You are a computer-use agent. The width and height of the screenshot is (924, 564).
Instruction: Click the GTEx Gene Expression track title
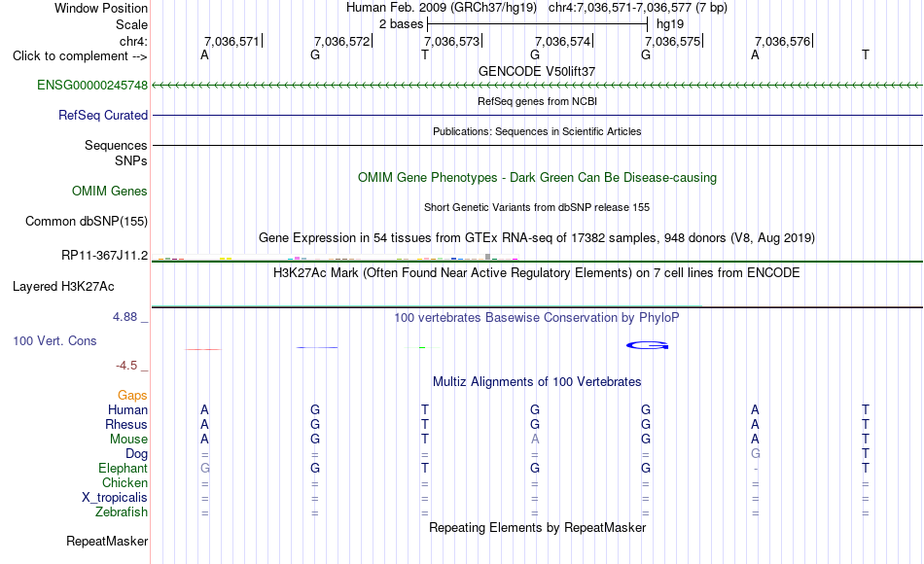tap(537, 238)
